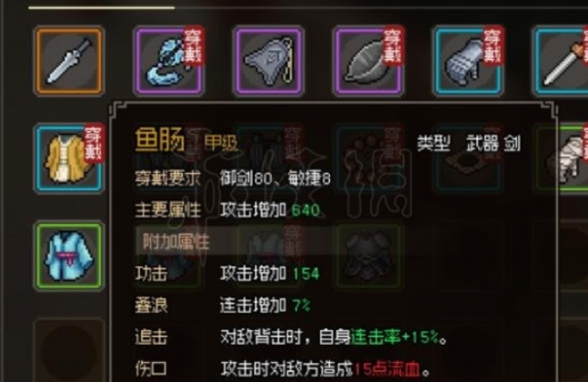Click the blue-framed sword at the row end

pyautogui.click(x=561, y=61)
